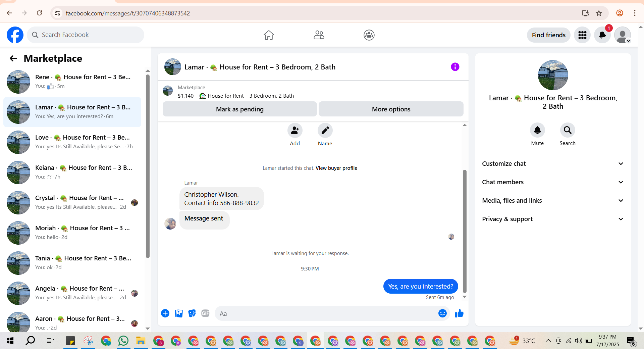
Task: Open File Explorer from the taskbar
Action: pyautogui.click(x=140, y=341)
